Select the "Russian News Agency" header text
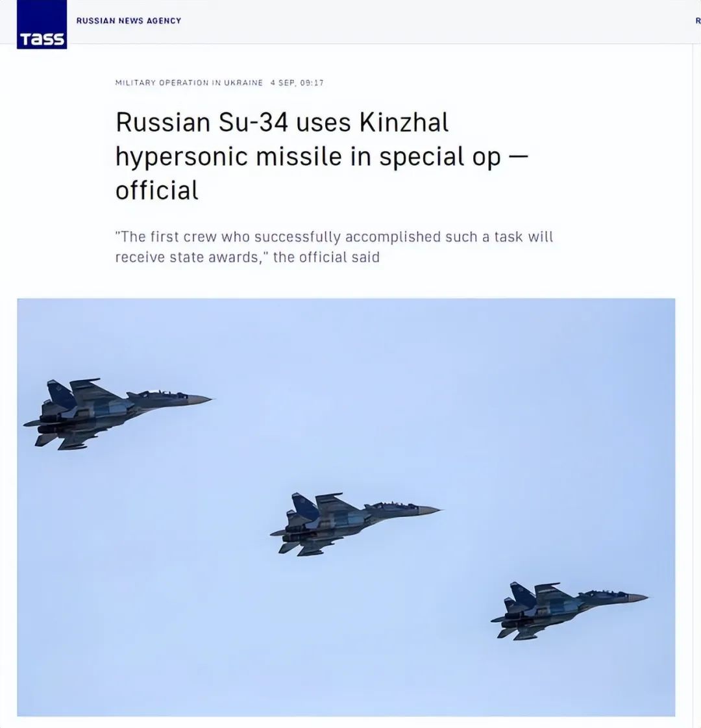 129,21
